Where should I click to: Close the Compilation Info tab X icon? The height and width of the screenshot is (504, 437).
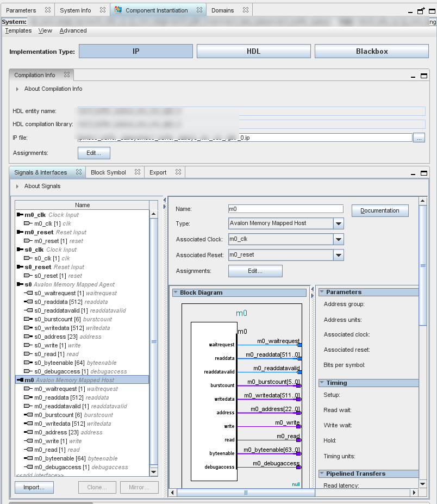[x=67, y=75]
